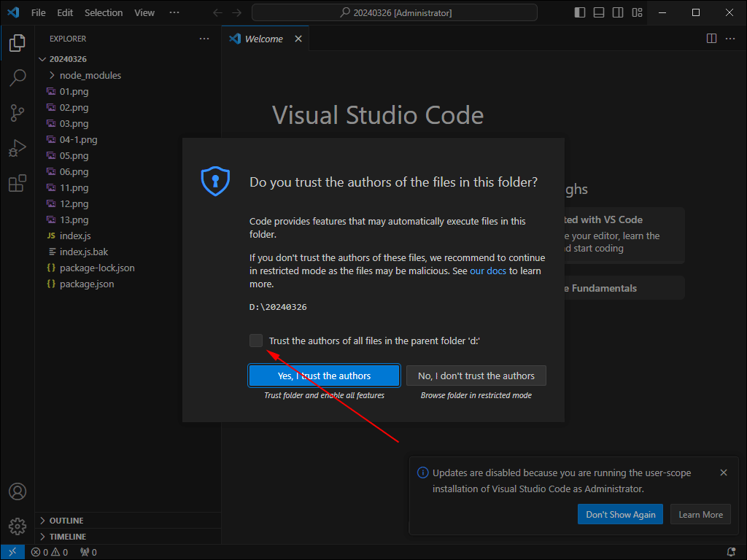Click Yes, I trust the authors

(x=324, y=376)
